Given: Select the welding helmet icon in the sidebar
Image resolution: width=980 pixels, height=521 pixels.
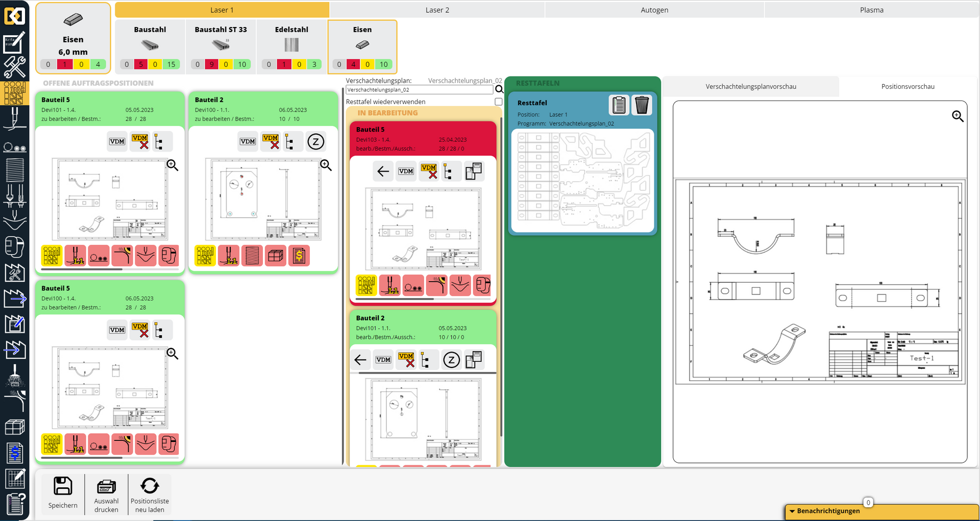Looking at the screenshot, I should coord(14,247).
